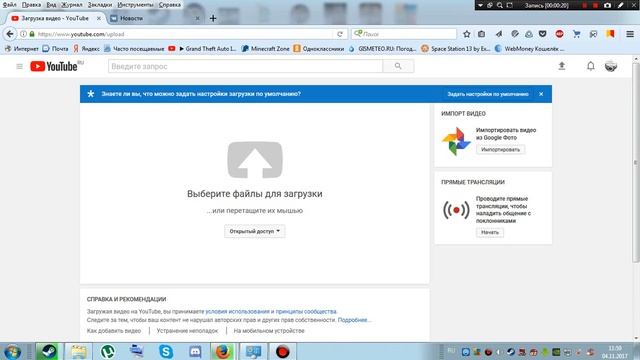Image resolution: width=640 pixels, height=360 pixels.
Task: Click the YouTube search magnifier button
Action: pos(398,66)
